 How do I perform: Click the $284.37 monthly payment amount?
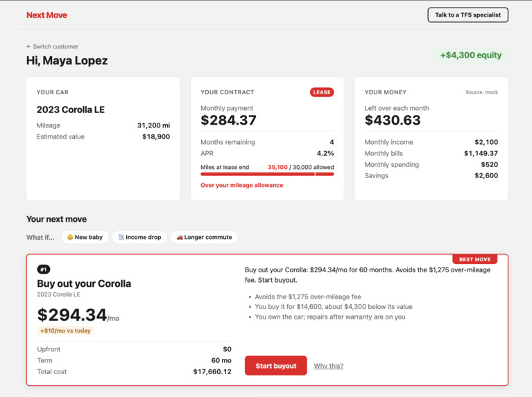click(228, 120)
